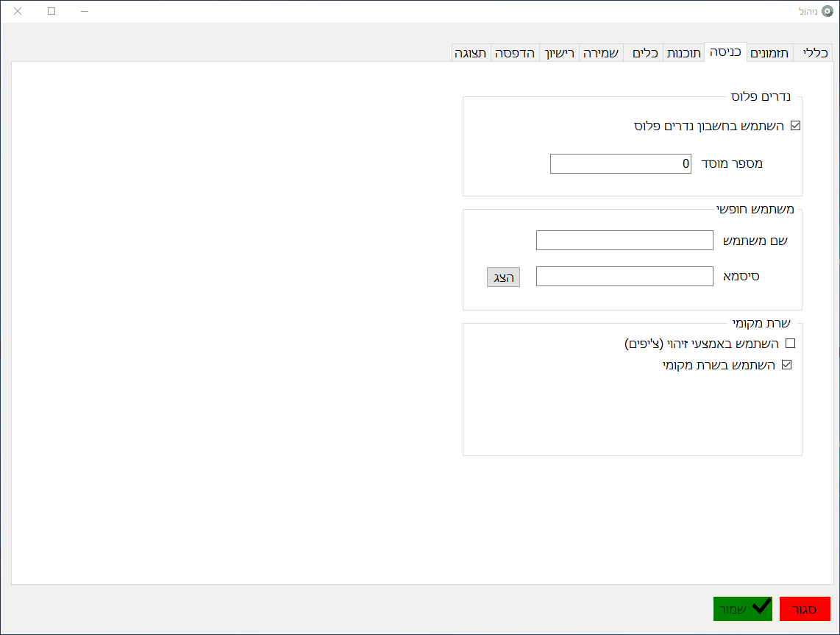The image size is (840, 635).
Task: Enable השתמש באמצעי זיהוי (צ'יפים) checkbox
Action: tap(791, 343)
